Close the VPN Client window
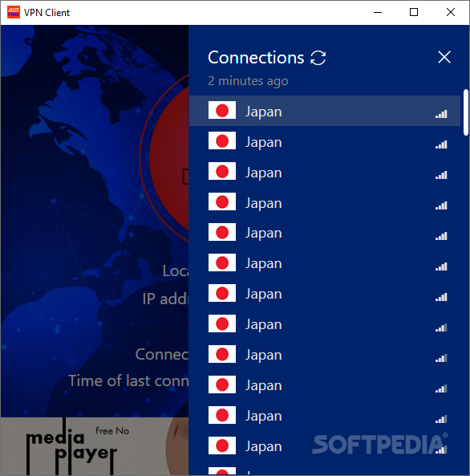The height and width of the screenshot is (476, 470). pos(451,13)
